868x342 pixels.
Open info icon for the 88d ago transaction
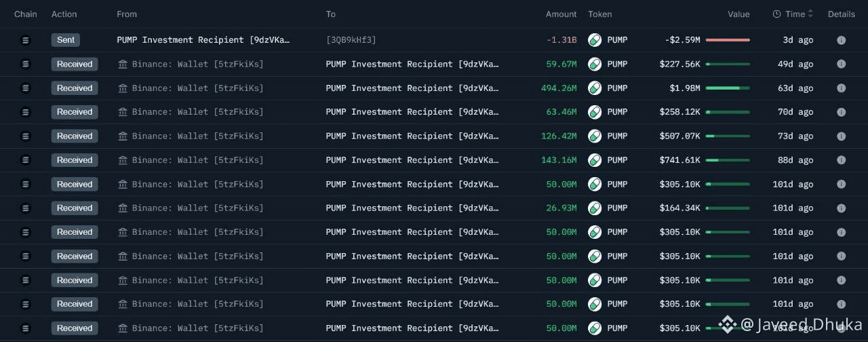[x=841, y=160]
